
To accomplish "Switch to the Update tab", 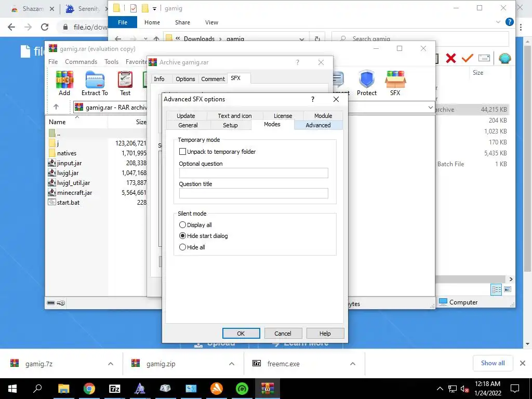I will pos(186,116).
